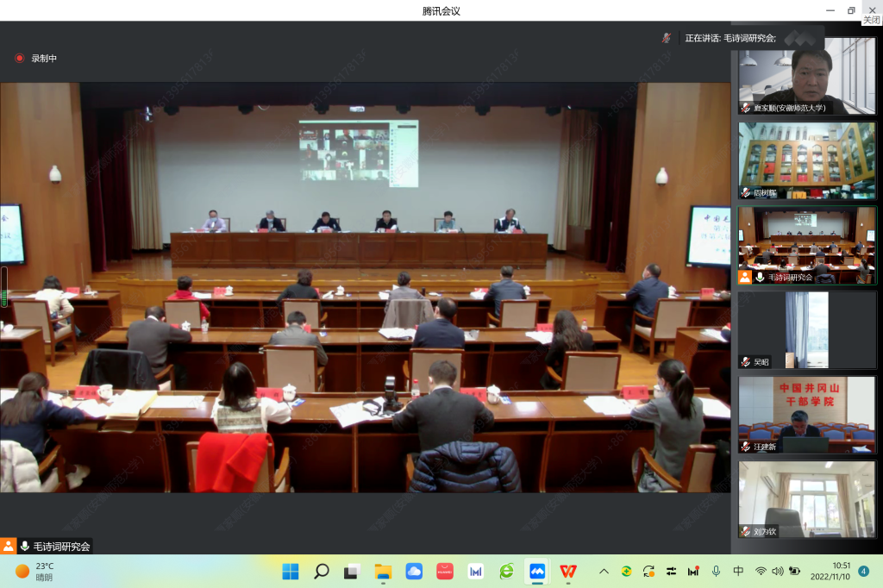Open the blue cloud app in taskbar

(x=414, y=572)
